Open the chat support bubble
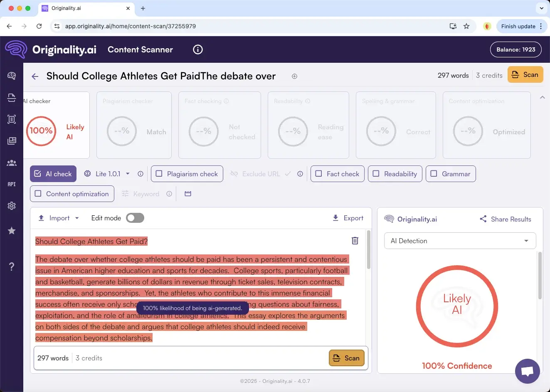 click(527, 371)
